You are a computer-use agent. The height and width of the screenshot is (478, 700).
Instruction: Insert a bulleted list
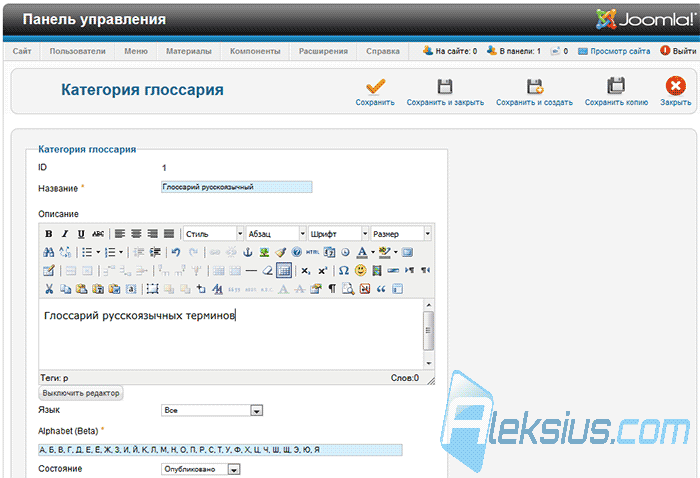pyautogui.click(x=87, y=253)
